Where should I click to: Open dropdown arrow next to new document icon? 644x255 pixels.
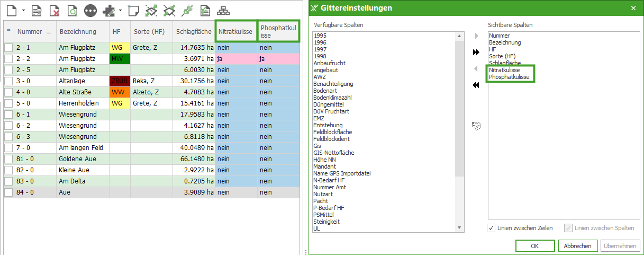pos(24,11)
